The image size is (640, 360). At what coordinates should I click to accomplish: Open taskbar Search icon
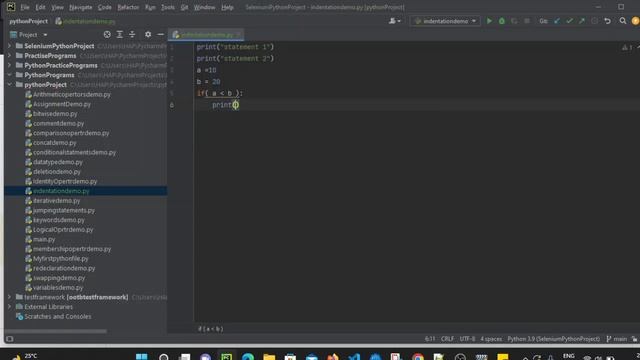tap(164, 357)
